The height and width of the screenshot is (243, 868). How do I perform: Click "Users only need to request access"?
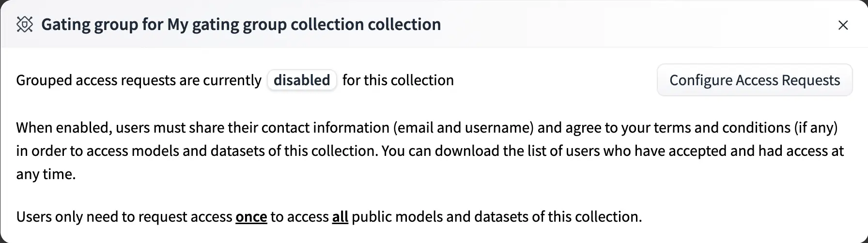pyautogui.click(x=124, y=216)
